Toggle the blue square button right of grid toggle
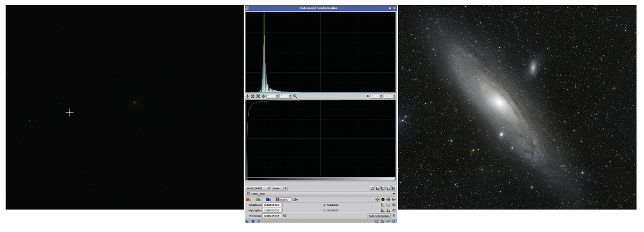The width and height of the screenshot is (644, 232). click(x=394, y=188)
